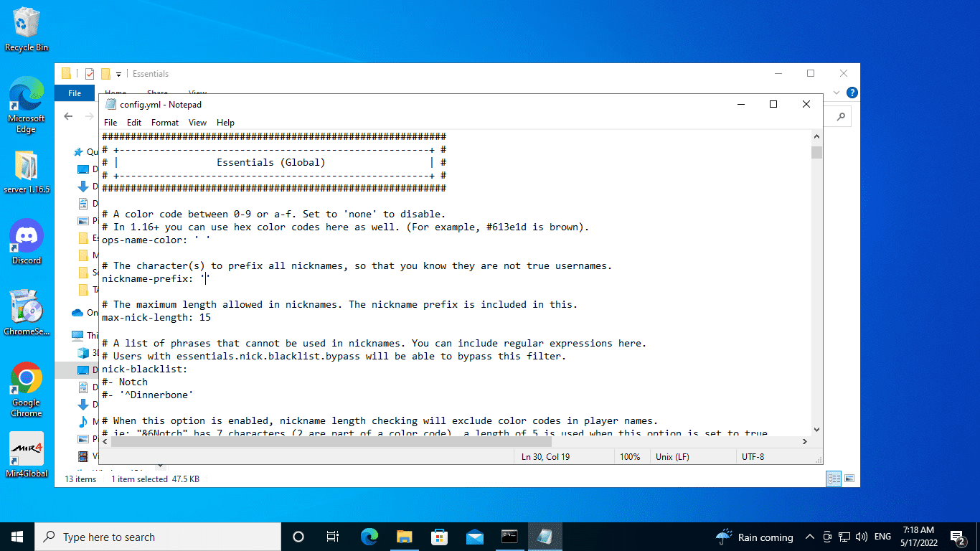Open Explorer help via the question mark icon
The height and width of the screenshot is (551, 980).
click(x=852, y=93)
